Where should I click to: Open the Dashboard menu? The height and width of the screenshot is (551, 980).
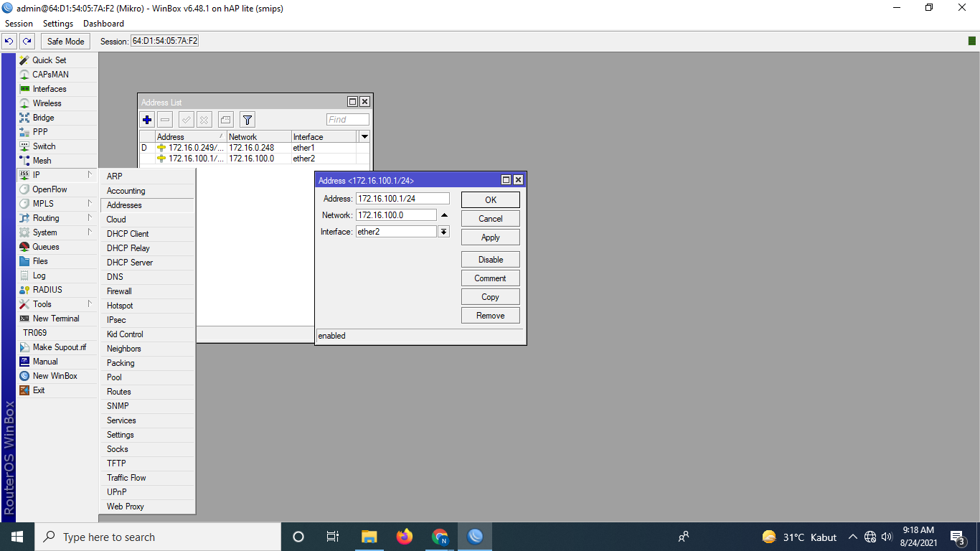click(103, 24)
